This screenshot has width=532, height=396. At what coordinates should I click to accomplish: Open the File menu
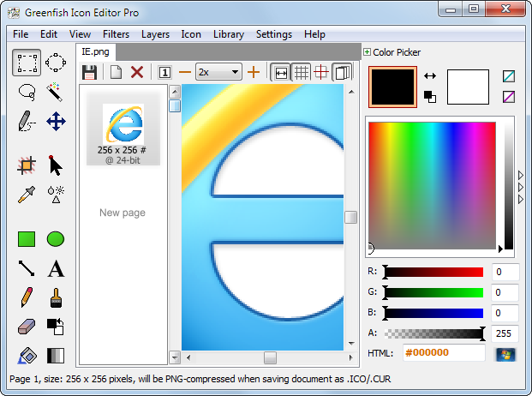(x=21, y=34)
